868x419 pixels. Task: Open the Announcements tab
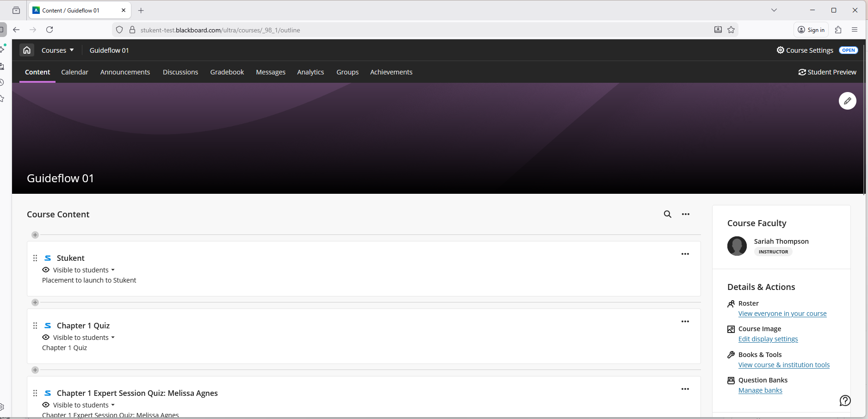125,72
